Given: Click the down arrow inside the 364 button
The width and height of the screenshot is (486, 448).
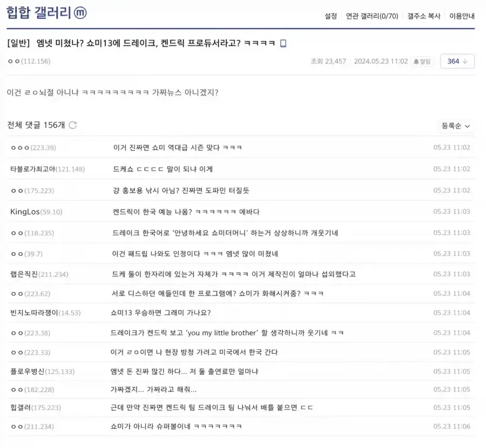Looking at the screenshot, I should tap(465, 62).
